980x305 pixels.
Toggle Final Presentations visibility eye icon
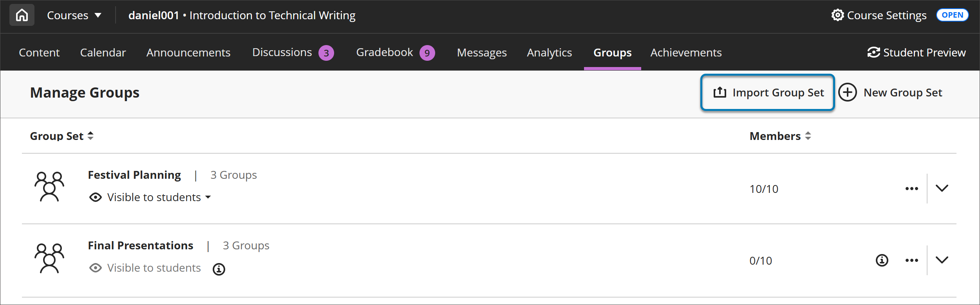click(x=96, y=268)
